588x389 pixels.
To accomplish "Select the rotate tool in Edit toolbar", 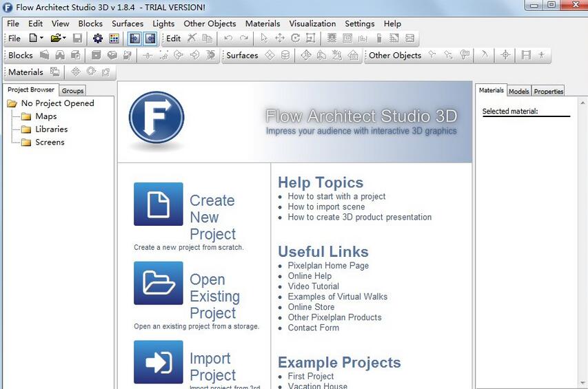I will 296,38.
